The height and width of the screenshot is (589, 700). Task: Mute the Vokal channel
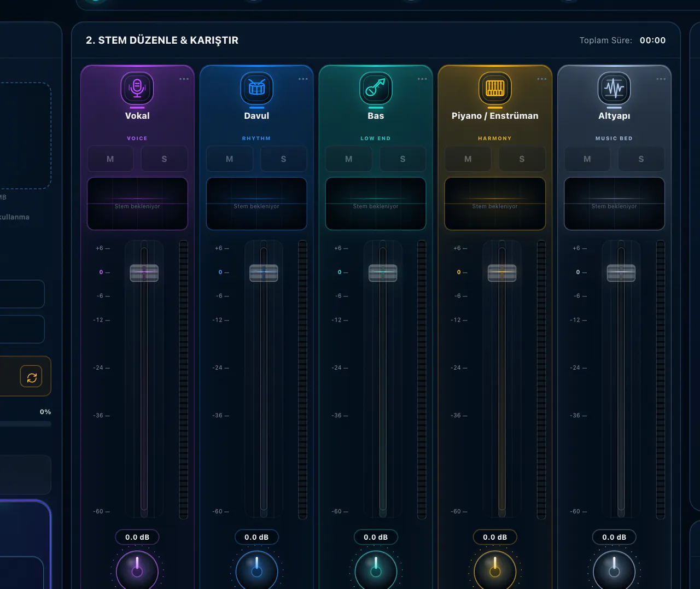point(110,159)
